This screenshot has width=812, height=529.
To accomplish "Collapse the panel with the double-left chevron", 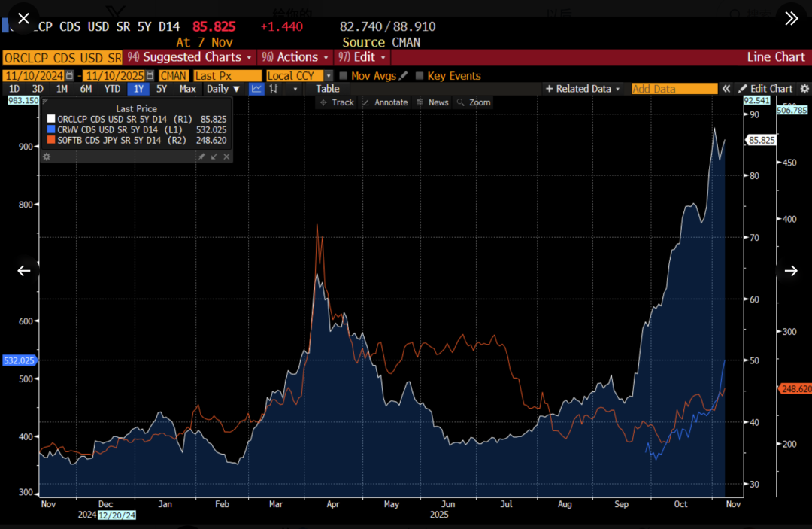I will pos(726,89).
